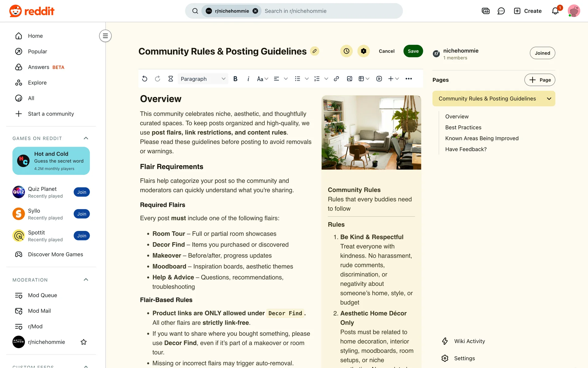Expand the Community Rules page chevron

pos(549,99)
